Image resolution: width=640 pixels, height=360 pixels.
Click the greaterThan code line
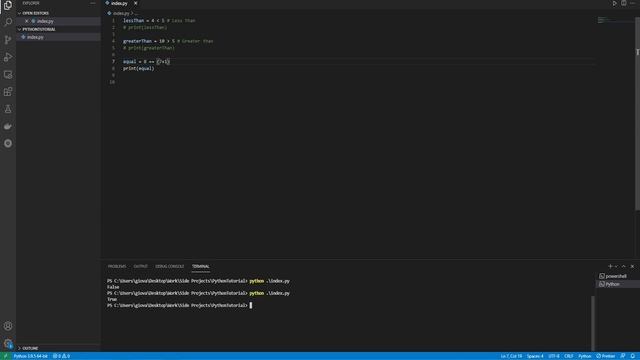tap(168, 41)
